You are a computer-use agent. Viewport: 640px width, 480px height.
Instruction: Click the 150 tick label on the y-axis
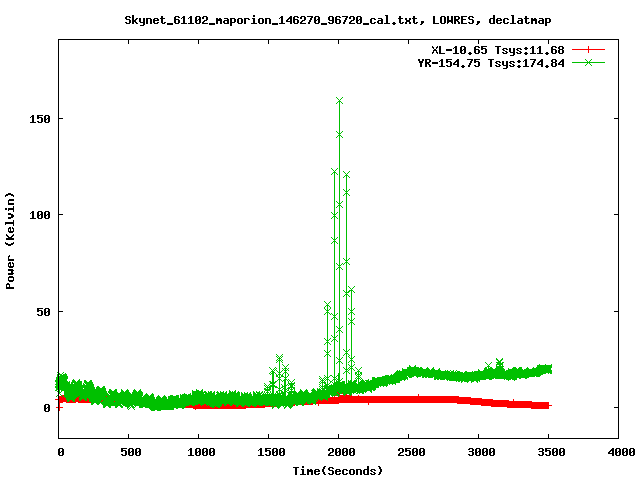[40, 118]
